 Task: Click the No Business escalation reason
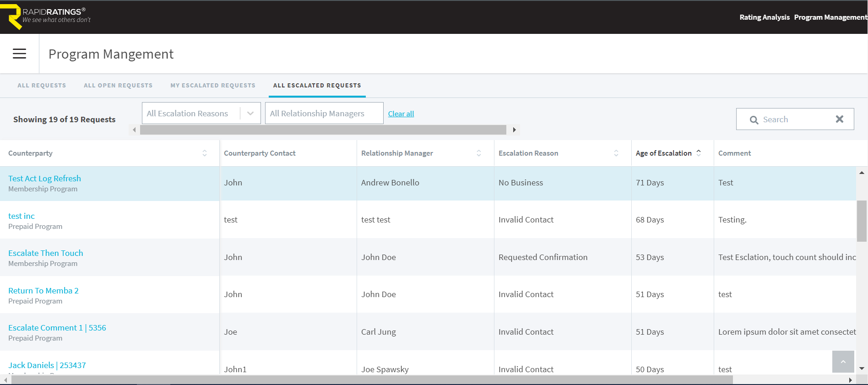pos(521,183)
